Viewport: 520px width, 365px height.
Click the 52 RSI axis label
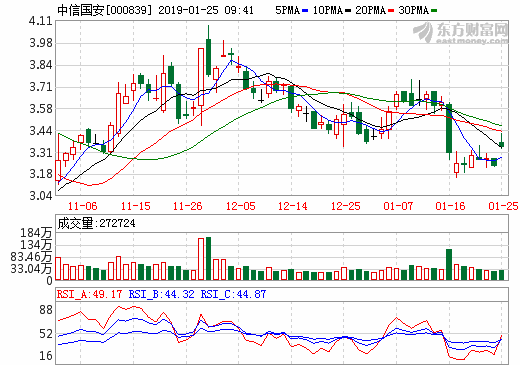tap(46, 334)
